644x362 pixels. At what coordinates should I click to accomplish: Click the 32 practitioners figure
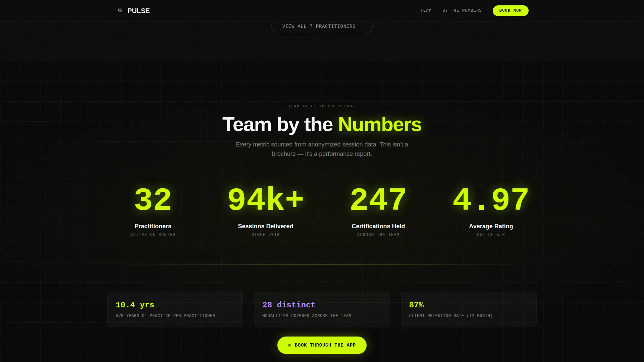pyautogui.click(x=153, y=200)
